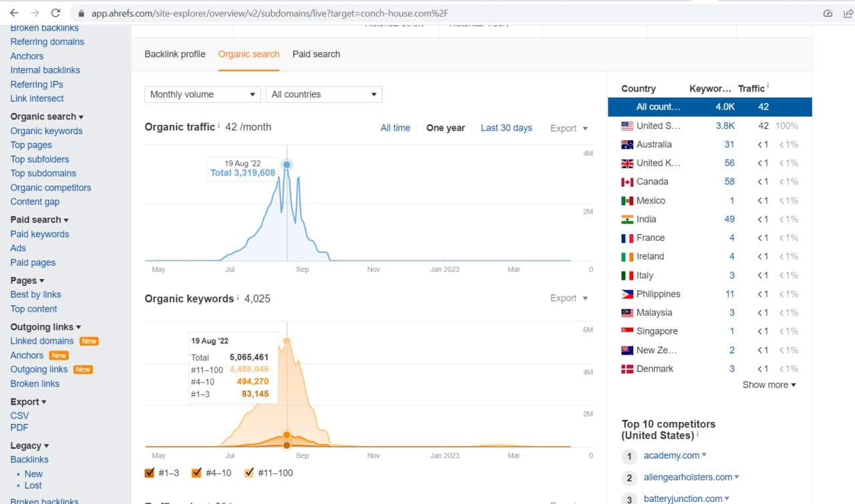Show the All time range
This screenshot has width=855, height=504.
point(395,128)
